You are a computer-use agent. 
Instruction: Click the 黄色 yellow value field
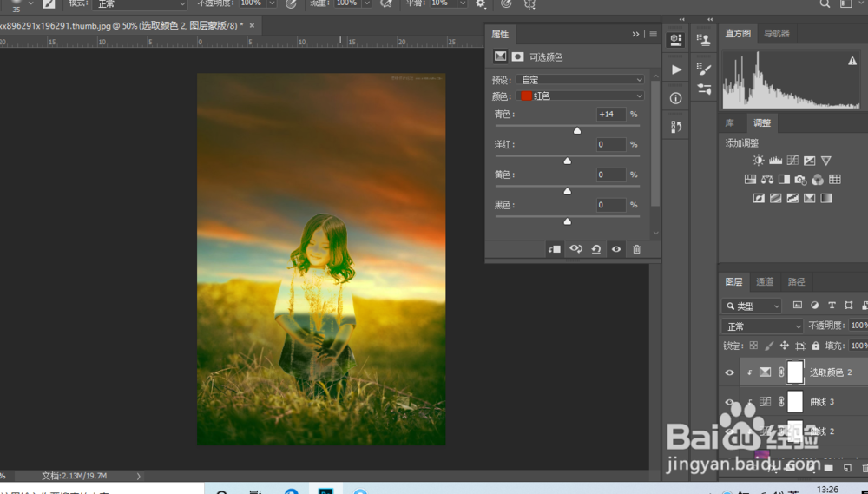pos(611,175)
